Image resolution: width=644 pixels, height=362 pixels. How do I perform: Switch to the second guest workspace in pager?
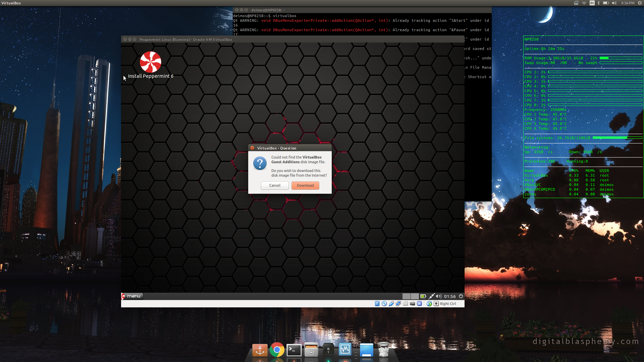[415, 296]
